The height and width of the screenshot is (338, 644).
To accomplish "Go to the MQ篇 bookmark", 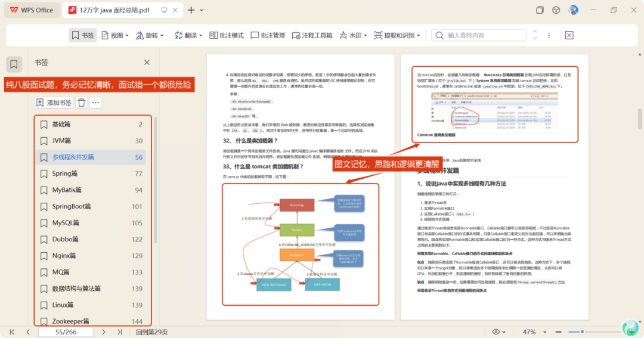I will pyautogui.click(x=91, y=272).
